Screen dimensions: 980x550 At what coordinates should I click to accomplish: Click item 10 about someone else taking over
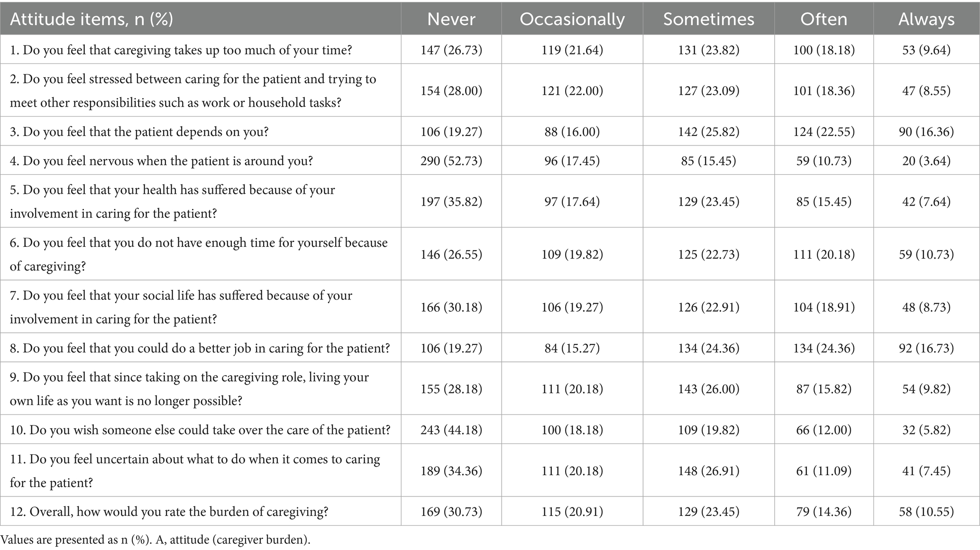(x=200, y=430)
